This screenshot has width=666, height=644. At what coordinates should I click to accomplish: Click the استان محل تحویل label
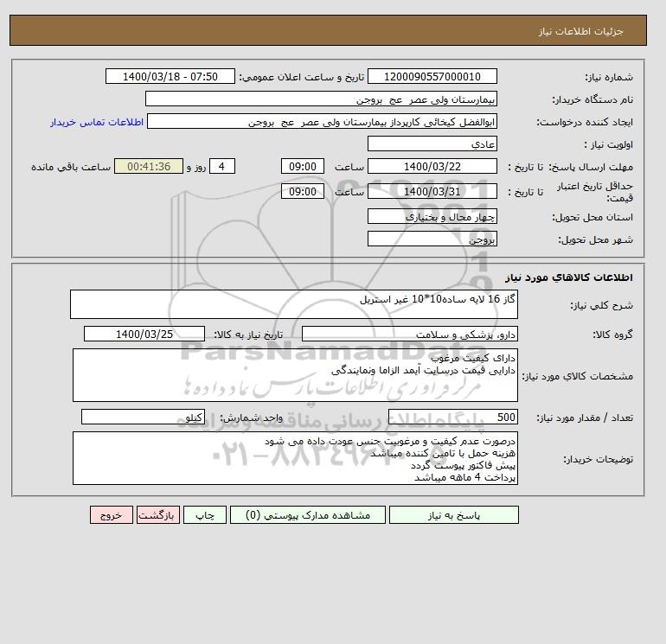pyautogui.click(x=592, y=217)
